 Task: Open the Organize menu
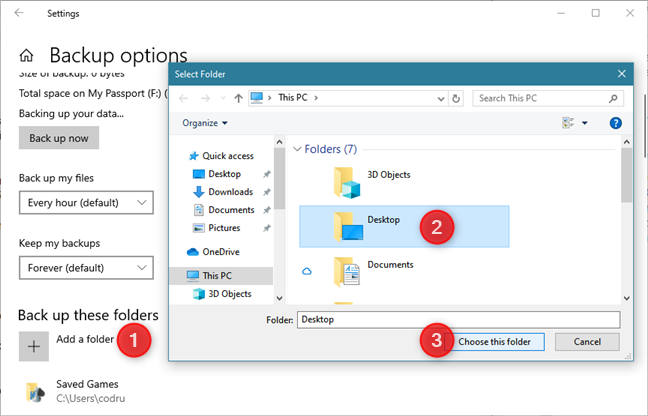(205, 123)
